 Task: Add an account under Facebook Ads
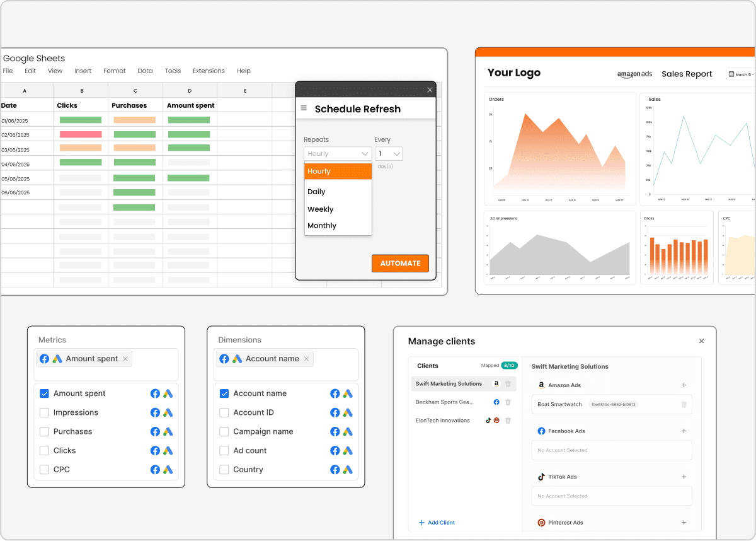tap(684, 431)
